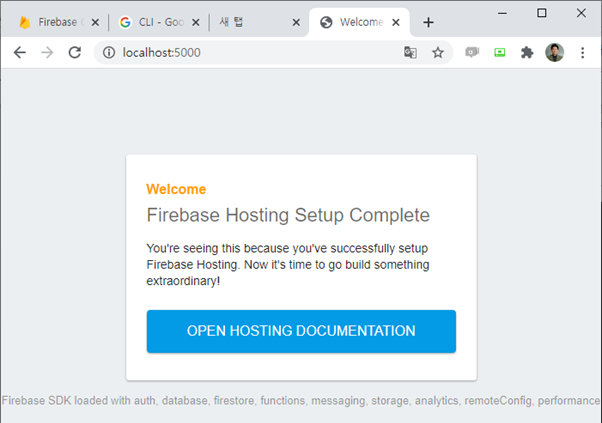Go back to previous page

pos(20,52)
